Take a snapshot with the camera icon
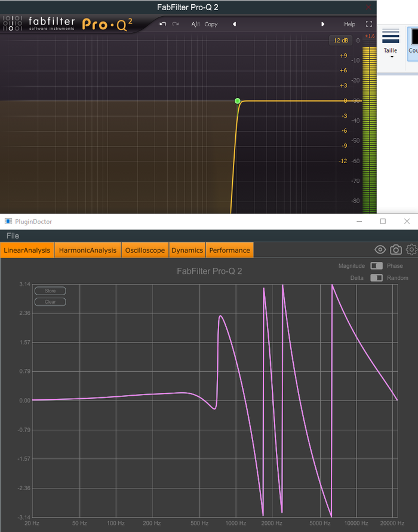The image size is (418, 532). (396, 250)
